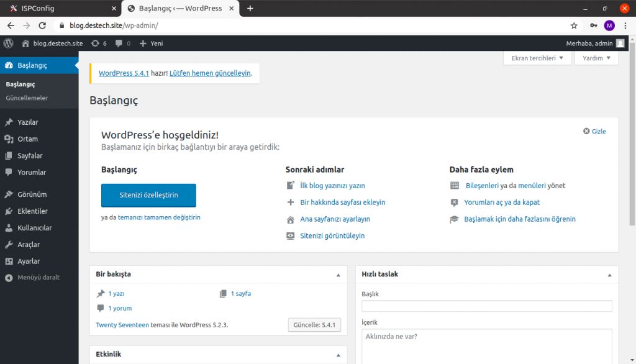Open the comments bubble showing 0
The width and height of the screenshot is (636, 364).
122,43
